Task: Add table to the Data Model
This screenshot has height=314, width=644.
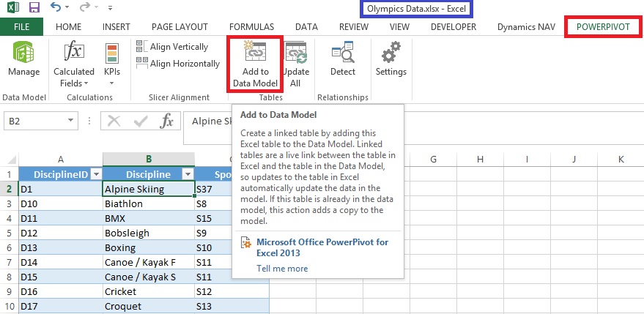Action: (255, 65)
